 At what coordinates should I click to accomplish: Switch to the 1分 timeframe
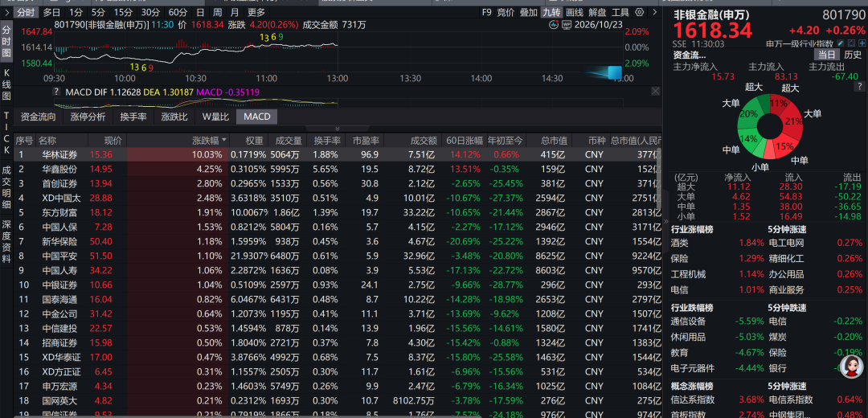tap(76, 12)
